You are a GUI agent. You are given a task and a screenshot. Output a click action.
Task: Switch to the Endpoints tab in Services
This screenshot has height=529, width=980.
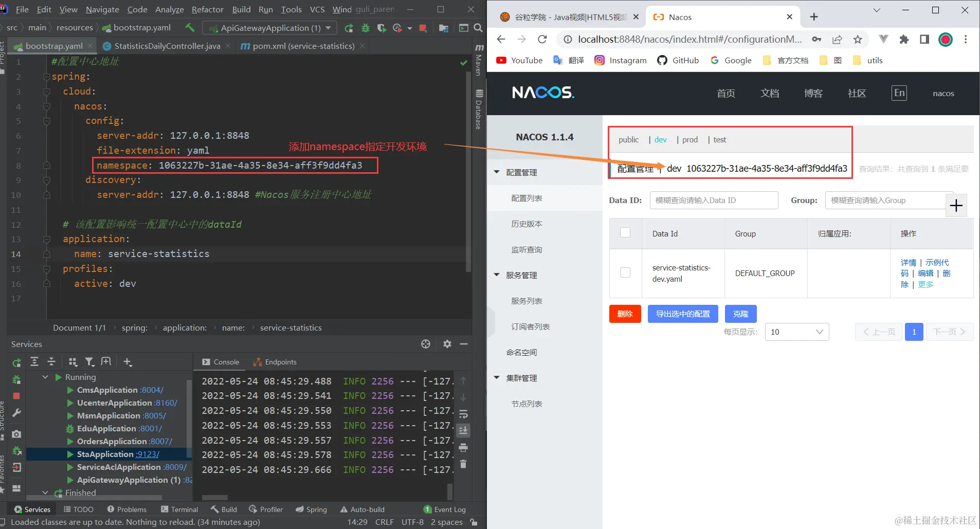click(x=275, y=362)
